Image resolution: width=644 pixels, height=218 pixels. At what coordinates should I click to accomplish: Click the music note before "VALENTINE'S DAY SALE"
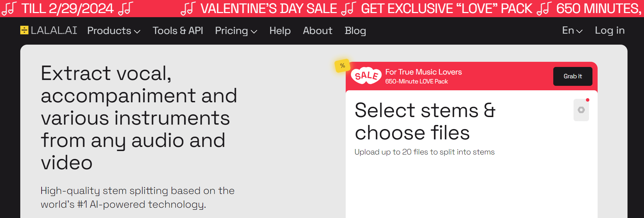coord(188,9)
